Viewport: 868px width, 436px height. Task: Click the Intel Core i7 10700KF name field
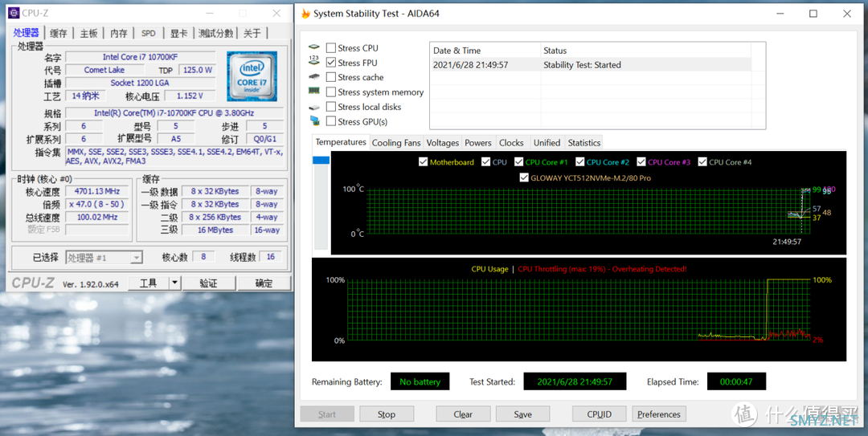pyautogui.click(x=140, y=57)
